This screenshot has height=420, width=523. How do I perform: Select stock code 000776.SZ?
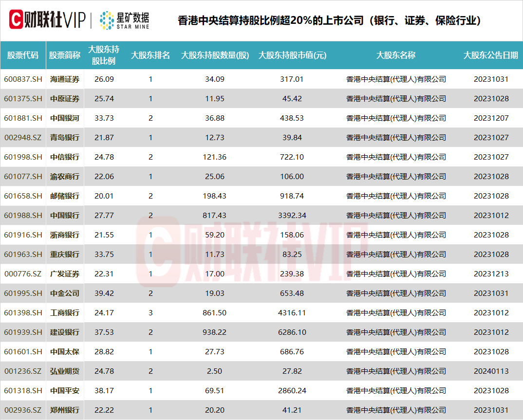23,274
